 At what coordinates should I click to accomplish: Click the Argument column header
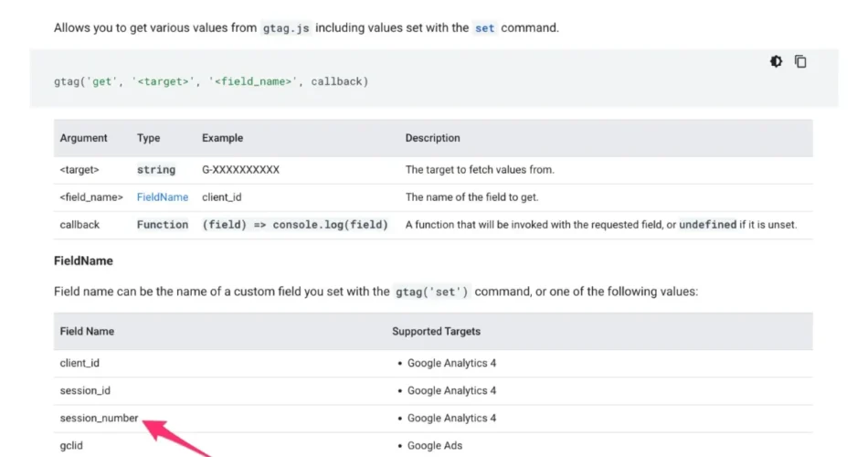coord(83,138)
